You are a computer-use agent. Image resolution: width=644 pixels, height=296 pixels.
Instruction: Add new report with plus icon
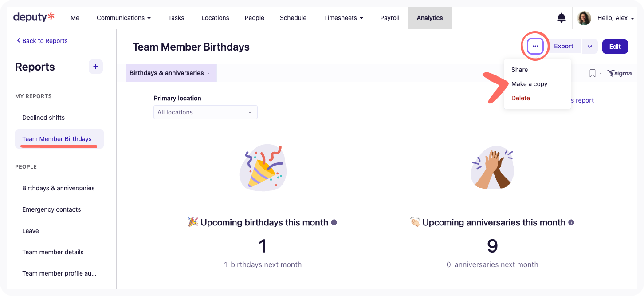click(x=96, y=67)
